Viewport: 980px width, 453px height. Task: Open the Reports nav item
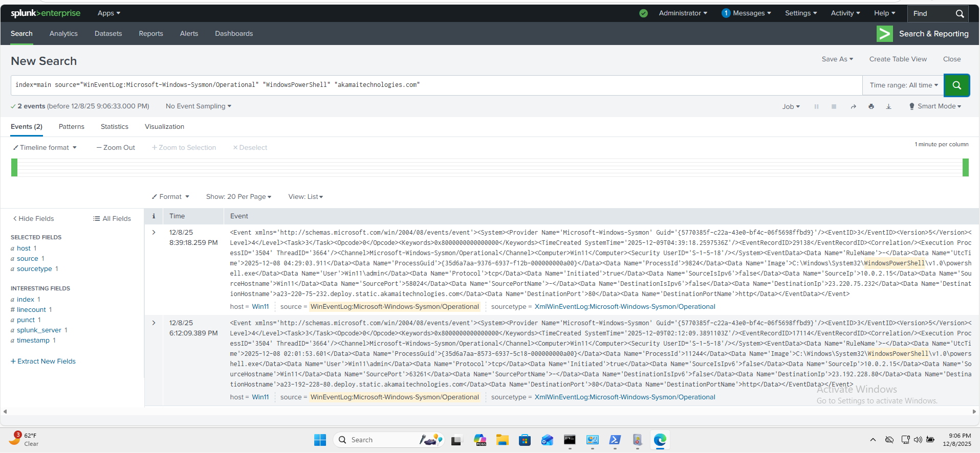click(x=151, y=34)
